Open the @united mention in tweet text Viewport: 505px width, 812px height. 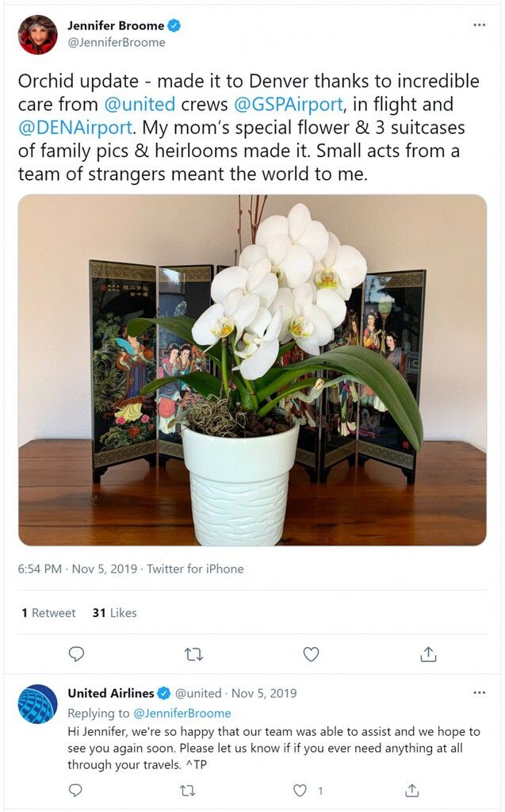(x=140, y=104)
